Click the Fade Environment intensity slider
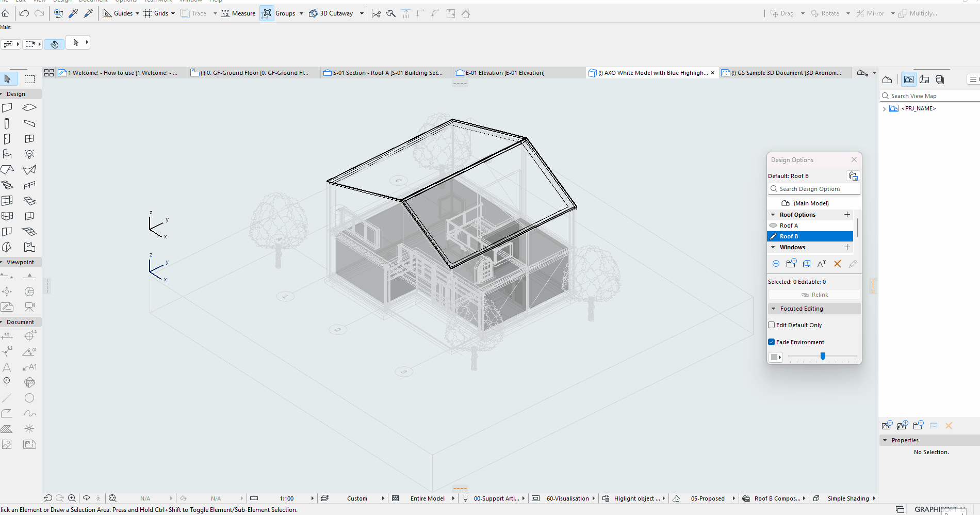Image resolution: width=980 pixels, height=515 pixels. tap(823, 357)
